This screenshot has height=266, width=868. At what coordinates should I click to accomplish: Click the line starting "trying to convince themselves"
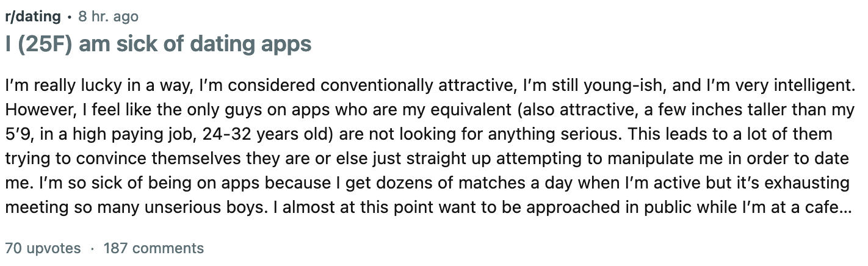427,159
